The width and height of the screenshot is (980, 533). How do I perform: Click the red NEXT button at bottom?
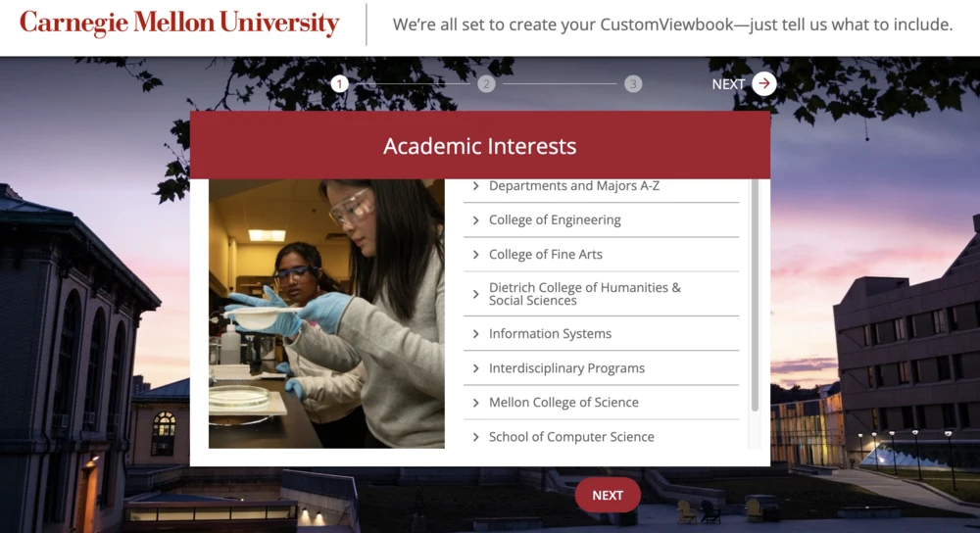click(x=608, y=495)
